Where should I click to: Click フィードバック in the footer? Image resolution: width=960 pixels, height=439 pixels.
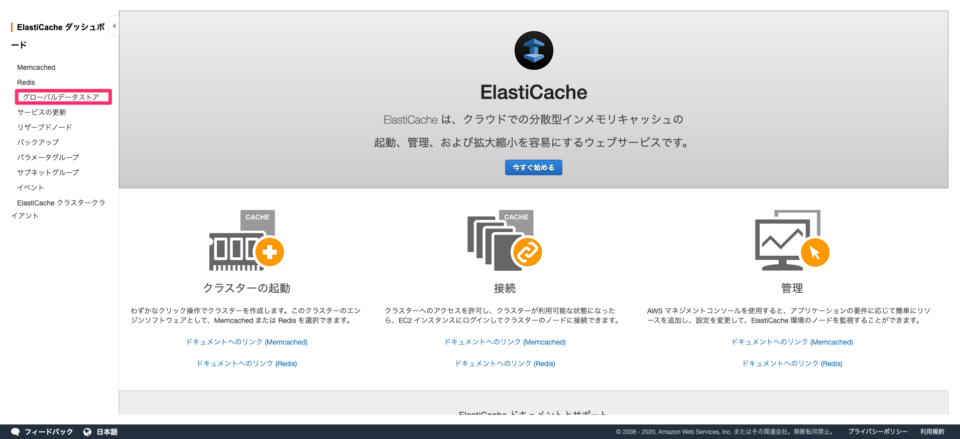coord(48,432)
